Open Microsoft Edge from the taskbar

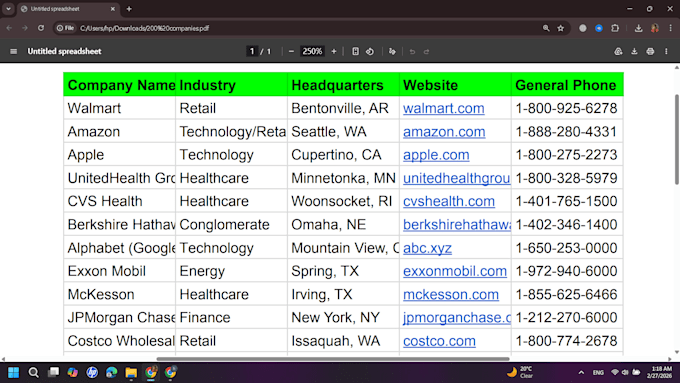111,372
